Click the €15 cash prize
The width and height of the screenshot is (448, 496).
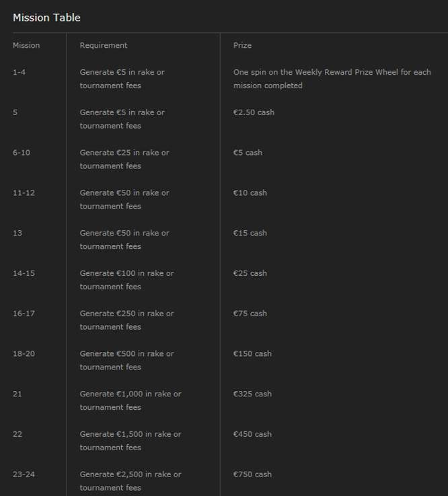click(x=250, y=233)
